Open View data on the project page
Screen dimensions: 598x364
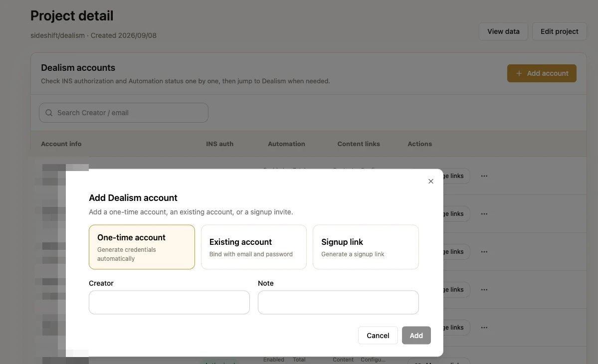pos(503,31)
